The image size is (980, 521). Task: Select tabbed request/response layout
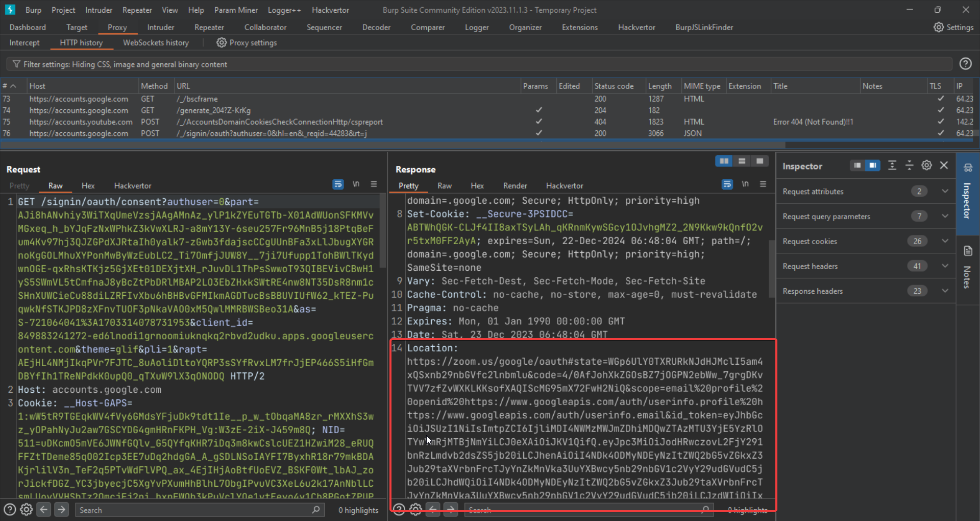coord(759,161)
